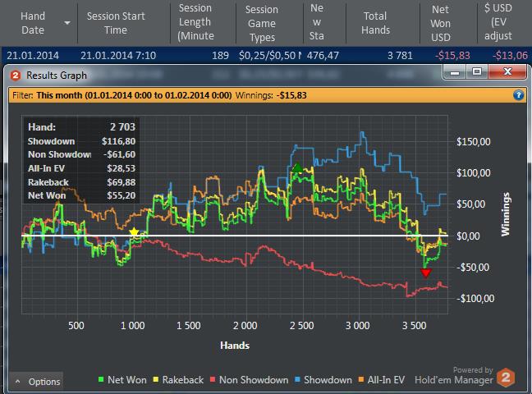Click the Showdown $116,80 tooltip row
Viewport: 532px width, 394px height.
click(81, 141)
